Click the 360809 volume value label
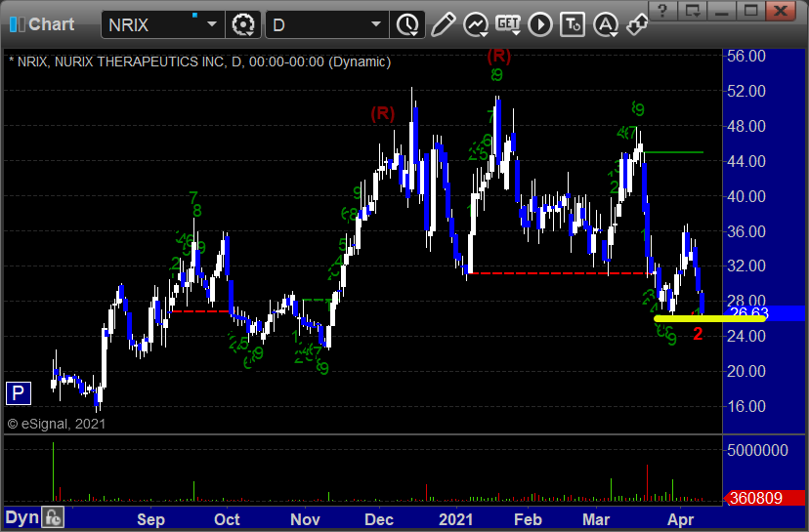809x532 pixels. (x=764, y=498)
